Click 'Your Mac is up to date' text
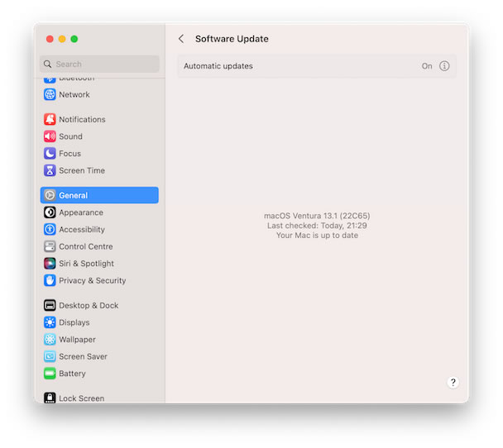 pos(317,236)
